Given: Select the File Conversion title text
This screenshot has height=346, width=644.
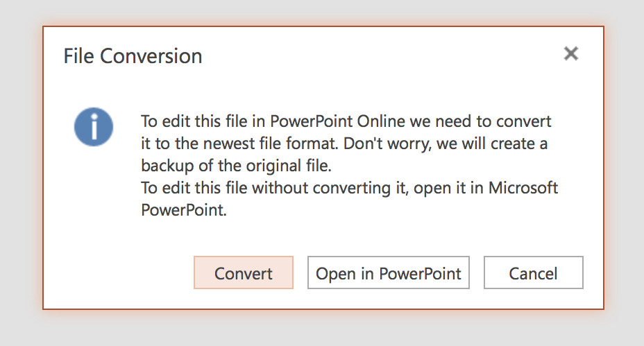Looking at the screenshot, I should (x=133, y=56).
